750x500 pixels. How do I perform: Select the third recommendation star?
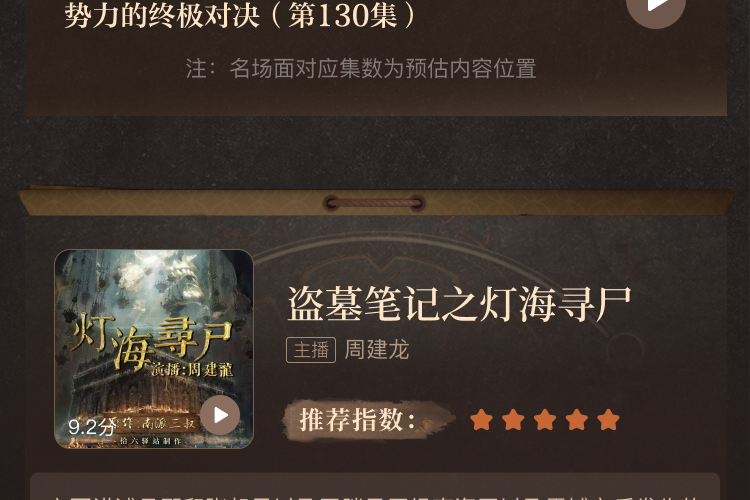(x=545, y=420)
